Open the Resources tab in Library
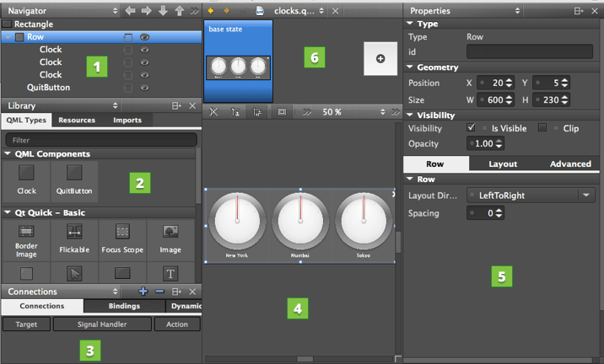 pyautogui.click(x=77, y=120)
